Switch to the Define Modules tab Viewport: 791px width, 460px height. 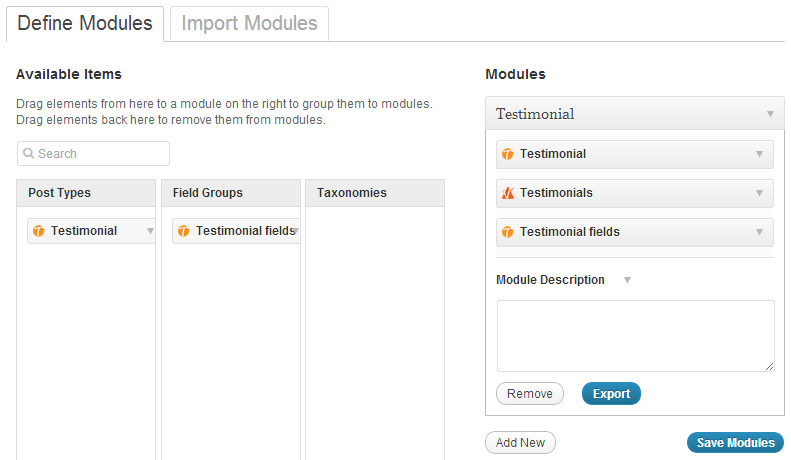pyautogui.click(x=85, y=23)
